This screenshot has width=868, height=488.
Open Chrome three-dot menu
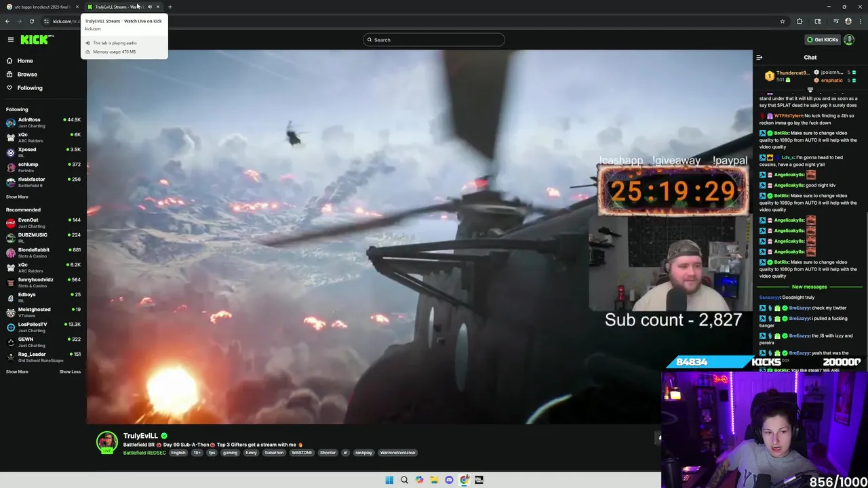(861, 21)
